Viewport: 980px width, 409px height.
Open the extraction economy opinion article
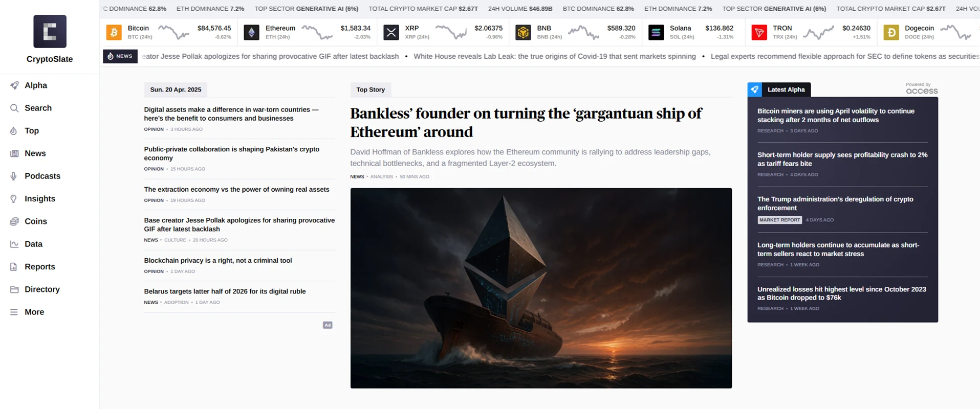click(x=237, y=189)
